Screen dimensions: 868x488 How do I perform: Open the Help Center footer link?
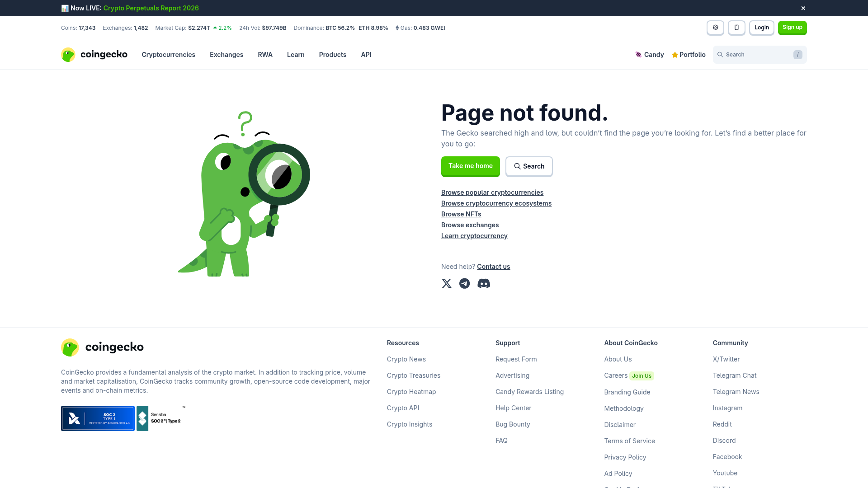click(x=514, y=408)
